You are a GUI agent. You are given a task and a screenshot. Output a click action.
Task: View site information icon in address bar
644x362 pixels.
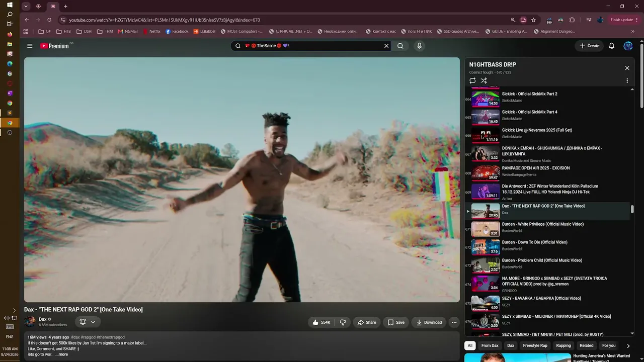63,20
